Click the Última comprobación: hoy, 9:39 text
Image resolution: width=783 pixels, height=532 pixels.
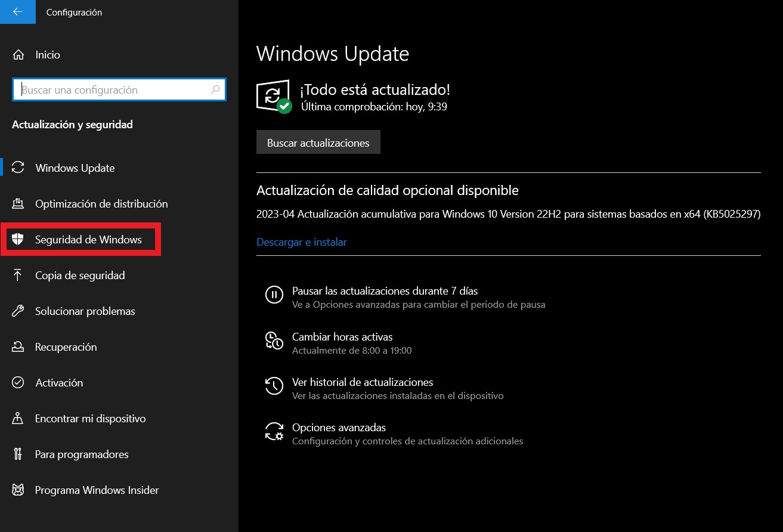374,107
